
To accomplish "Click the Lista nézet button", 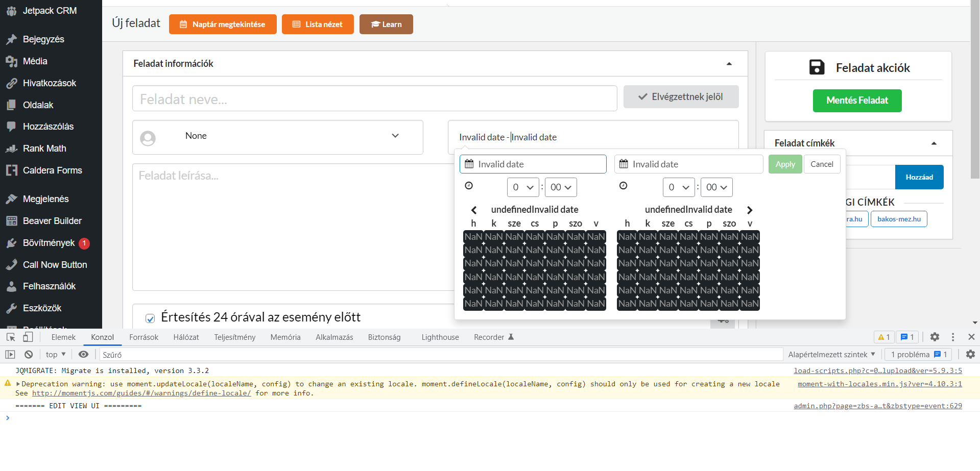I will [318, 24].
